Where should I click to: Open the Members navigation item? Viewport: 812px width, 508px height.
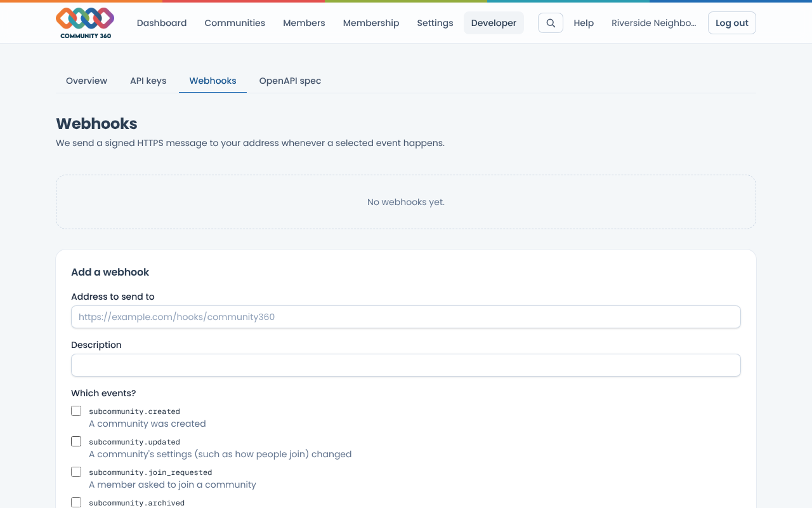[304, 23]
